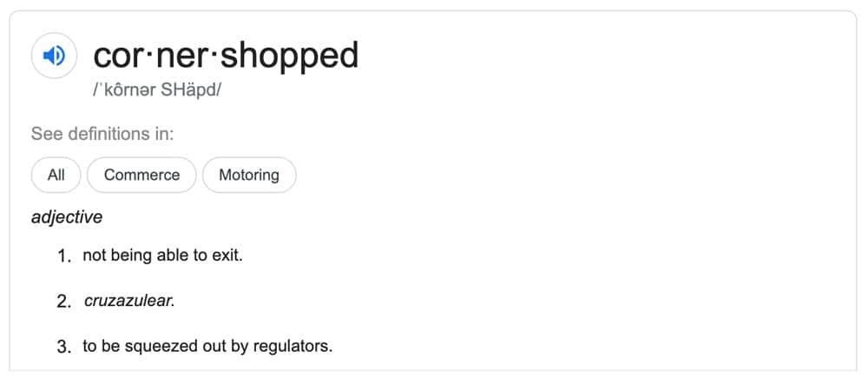868x385 pixels.
Task: Play the audio pronunciation of cornershopped
Action: coord(54,56)
